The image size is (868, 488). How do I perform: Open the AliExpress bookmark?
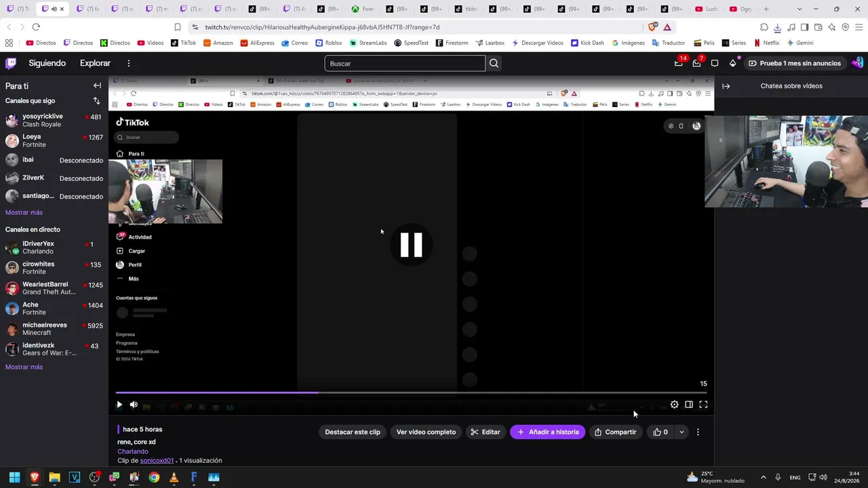tap(257, 43)
